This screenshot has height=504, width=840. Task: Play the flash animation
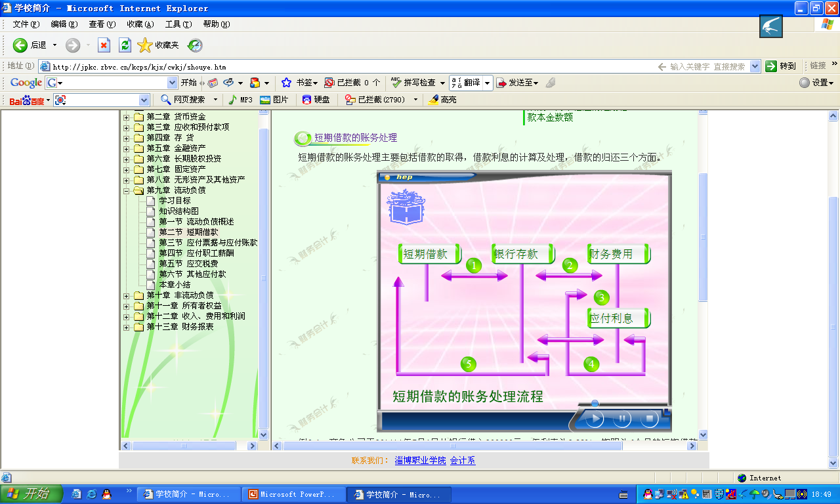(x=595, y=418)
